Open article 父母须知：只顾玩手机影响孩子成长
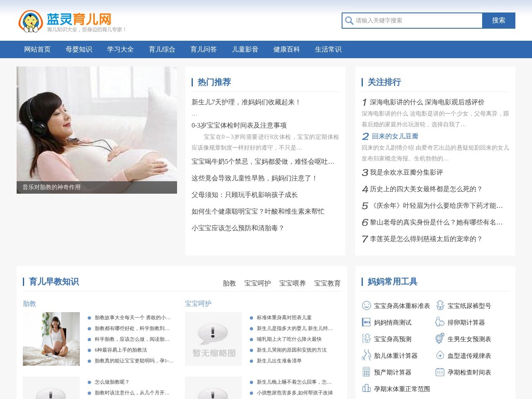This screenshot has width=532, height=399. (245, 195)
